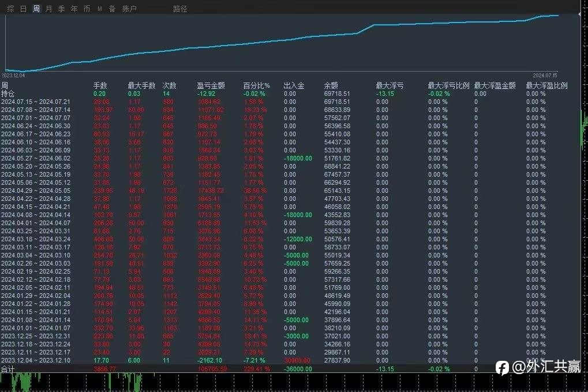The width and height of the screenshot is (588, 392).
Task: Click balance value 27837.90
Action: point(337,360)
